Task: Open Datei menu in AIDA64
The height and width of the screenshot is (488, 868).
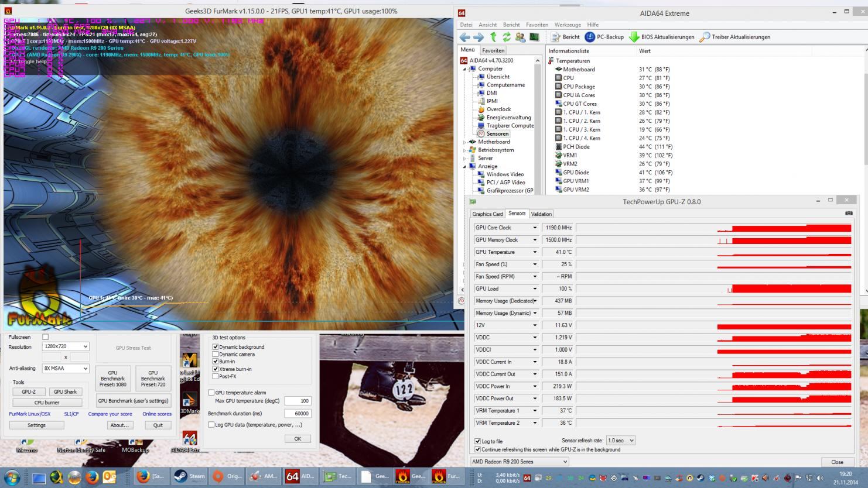Action: (466, 25)
